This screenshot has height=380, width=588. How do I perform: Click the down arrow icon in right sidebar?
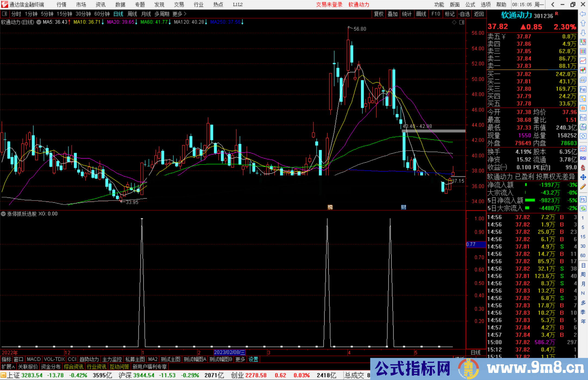pyautogui.click(x=583, y=33)
